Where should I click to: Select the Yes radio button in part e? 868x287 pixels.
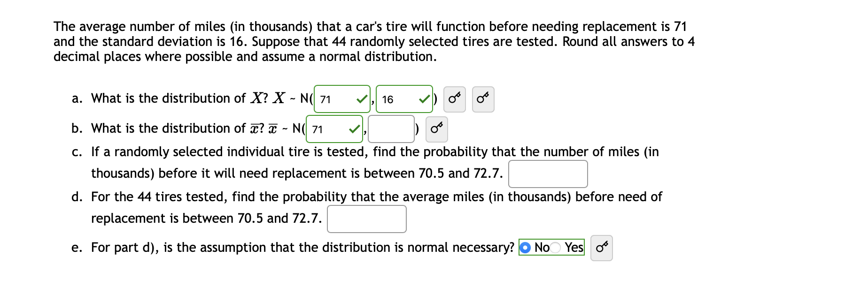(554, 248)
